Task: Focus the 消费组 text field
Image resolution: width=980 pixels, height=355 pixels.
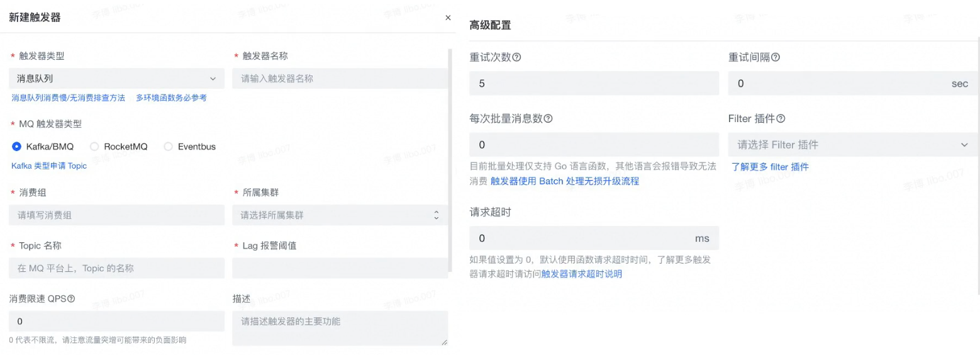Action: [116, 215]
